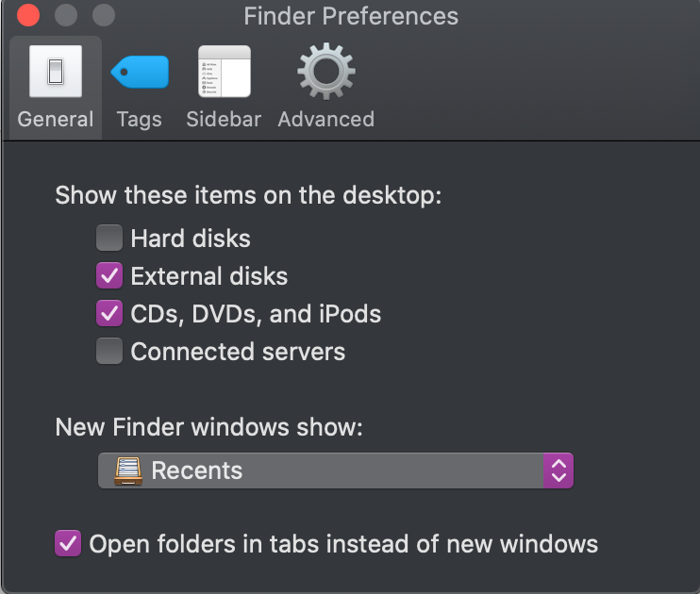The width and height of the screenshot is (700, 594).
Task: Close the Finder Preferences window
Action: pyautogui.click(x=28, y=15)
